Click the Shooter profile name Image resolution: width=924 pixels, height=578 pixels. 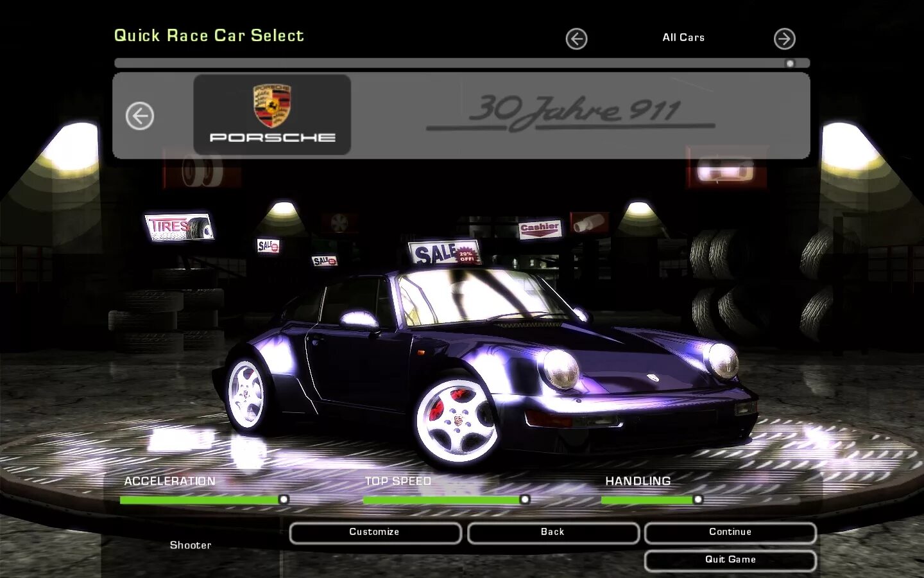191,545
